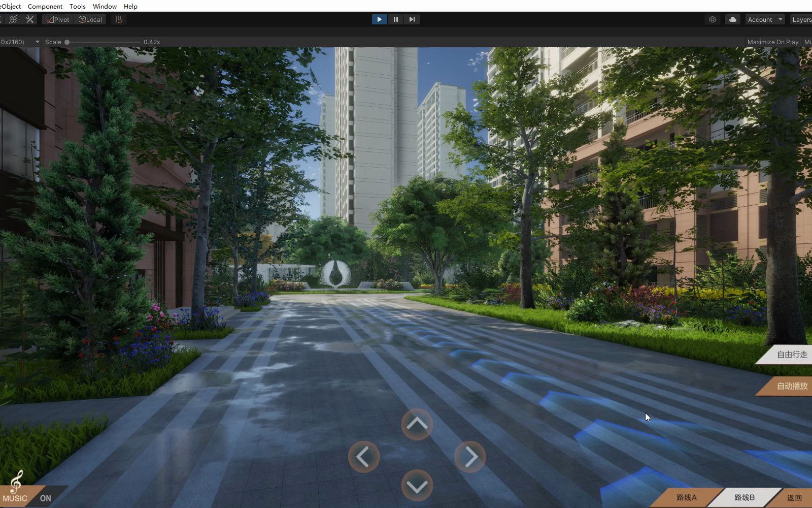Viewport: 812px width, 508px height.
Task: Open the custom editor tools wrench icon
Action: [x=30, y=19]
